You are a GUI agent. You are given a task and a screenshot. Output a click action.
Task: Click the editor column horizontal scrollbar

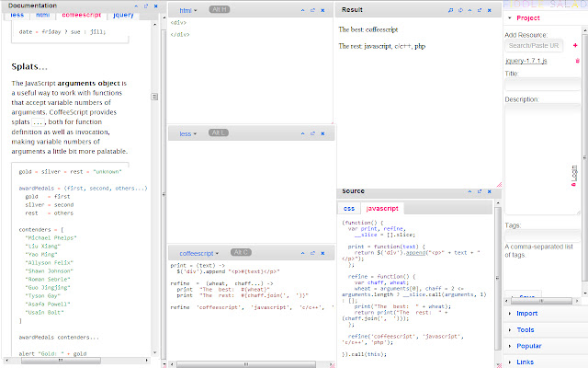[x=246, y=364]
